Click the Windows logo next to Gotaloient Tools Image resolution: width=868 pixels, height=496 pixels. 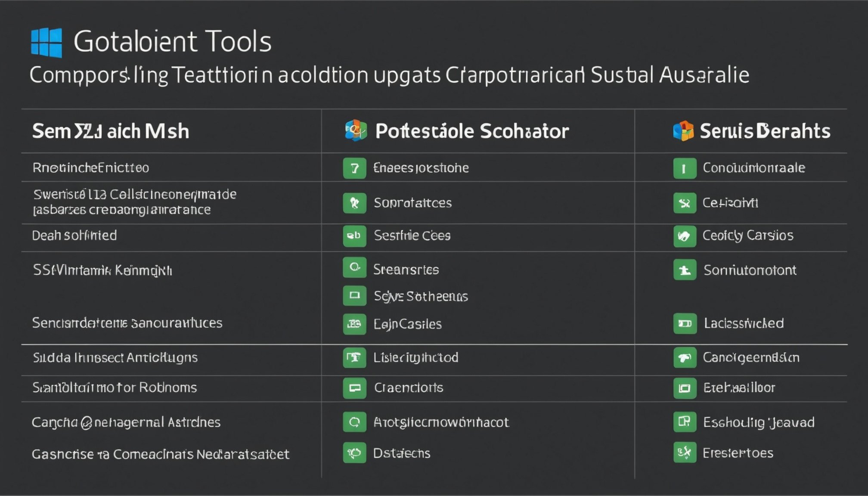click(46, 43)
